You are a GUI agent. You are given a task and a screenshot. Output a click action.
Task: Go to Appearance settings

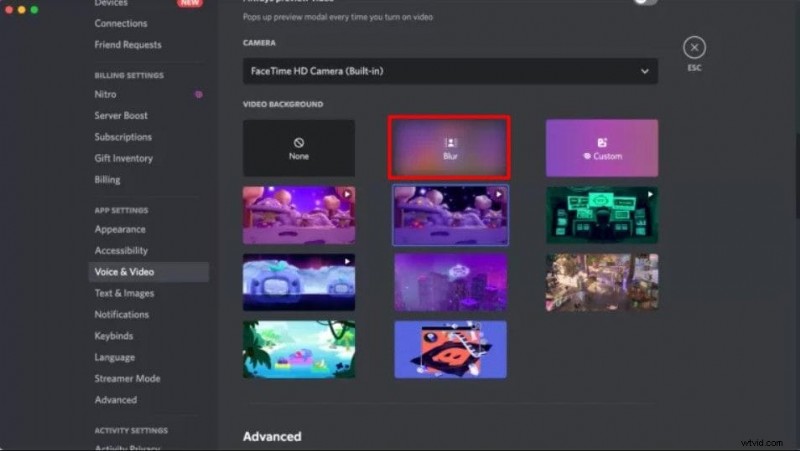pyautogui.click(x=120, y=229)
